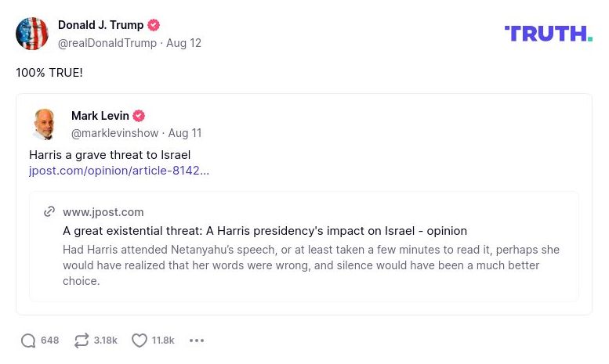The height and width of the screenshot is (364, 609).
Task: Open Donald J. Trump's profile avatar
Action: pos(32,34)
